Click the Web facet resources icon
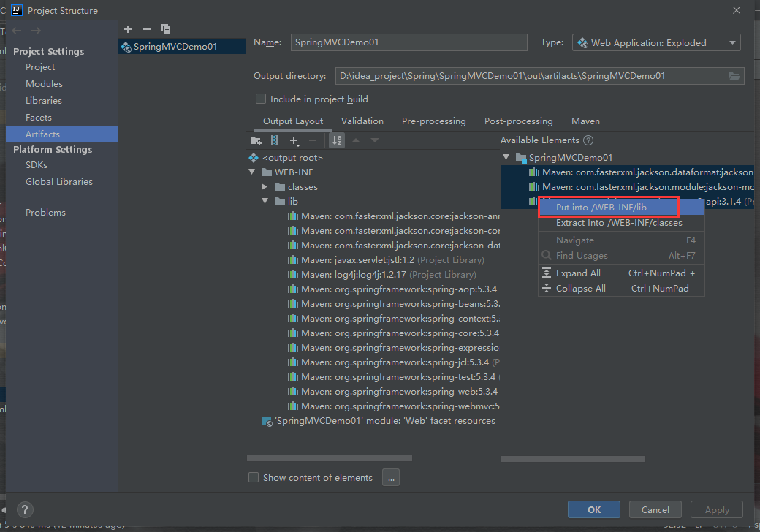The image size is (760, 532). point(267,421)
